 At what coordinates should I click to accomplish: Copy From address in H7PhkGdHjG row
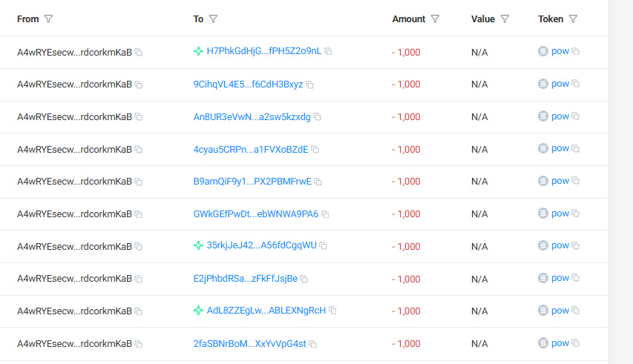point(139,53)
